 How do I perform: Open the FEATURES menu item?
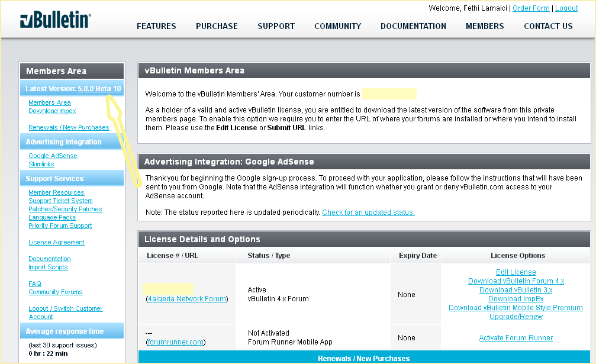tap(156, 26)
